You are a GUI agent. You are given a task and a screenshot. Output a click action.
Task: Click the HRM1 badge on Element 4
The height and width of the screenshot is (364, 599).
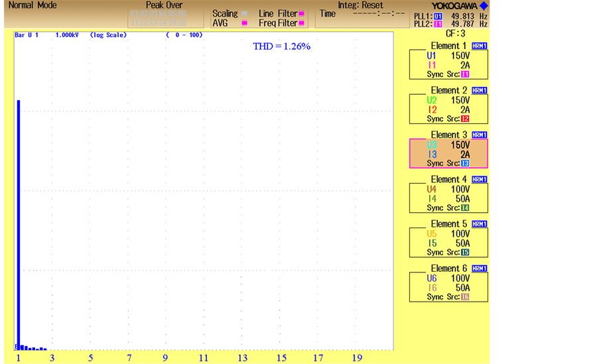coord(480,180)
